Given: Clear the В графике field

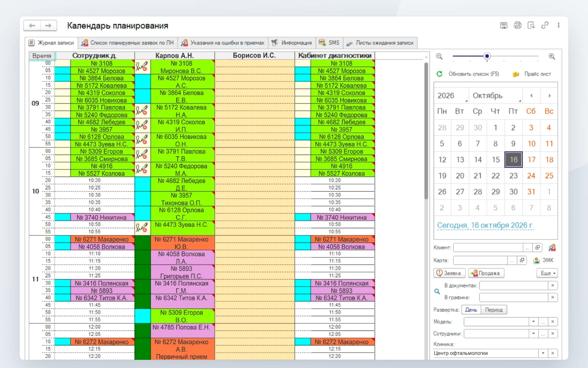Looking at the screenshot, I should coord(552,297).
